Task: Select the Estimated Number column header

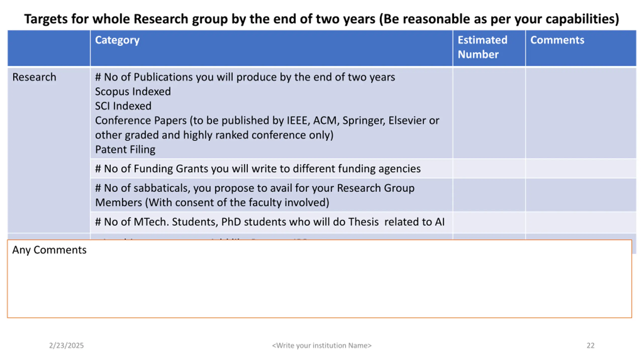Action: 489,48
